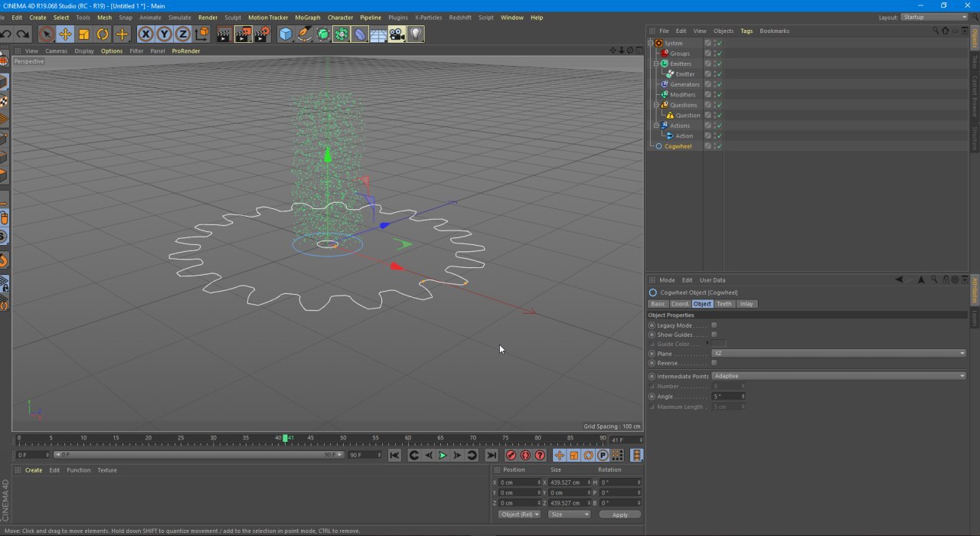The width and height of the screenshot is (980, 536).
Task: Add a Cube primitive object
Action: pos(286,34)
